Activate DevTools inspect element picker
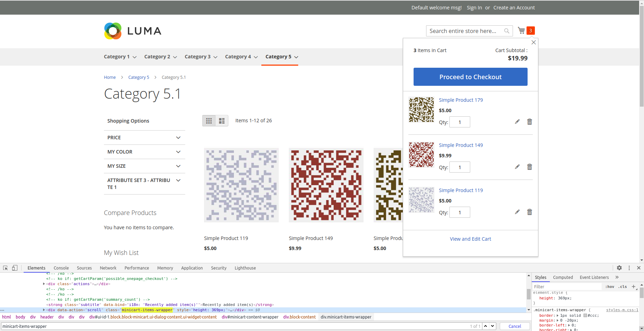The width and height of the screenshot is (644, 331). [x=5, y=268]
